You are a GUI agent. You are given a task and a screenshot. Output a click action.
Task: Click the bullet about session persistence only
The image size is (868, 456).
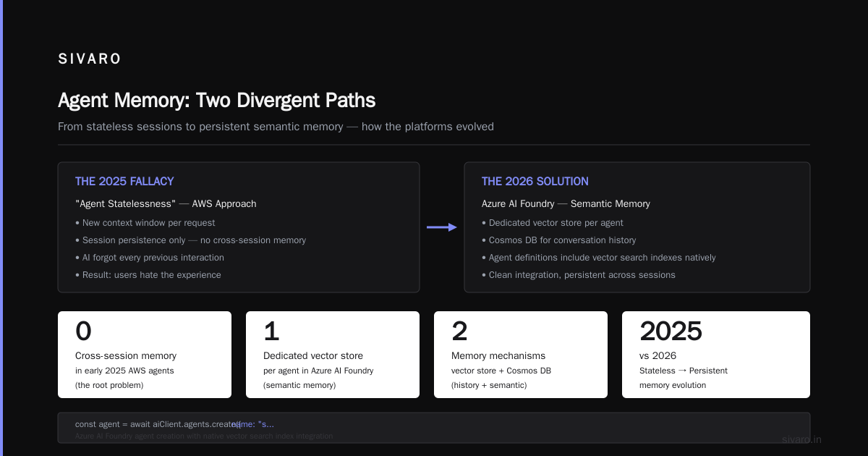(x=190, y=240)
